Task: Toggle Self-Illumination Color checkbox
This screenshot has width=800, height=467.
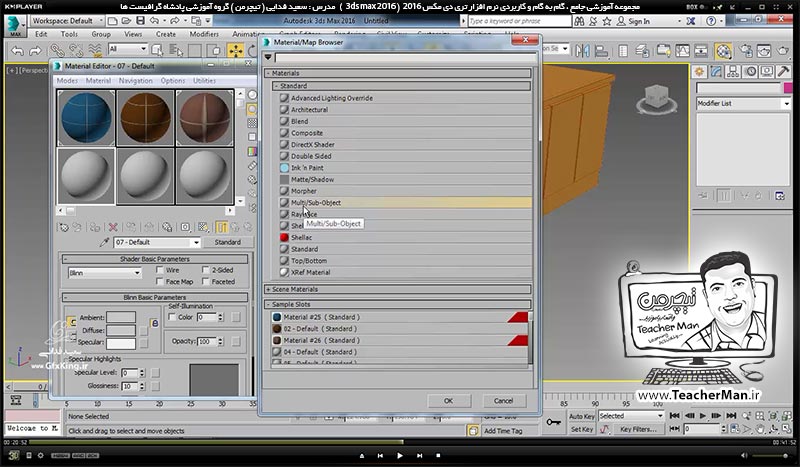Action: (172, 317)
